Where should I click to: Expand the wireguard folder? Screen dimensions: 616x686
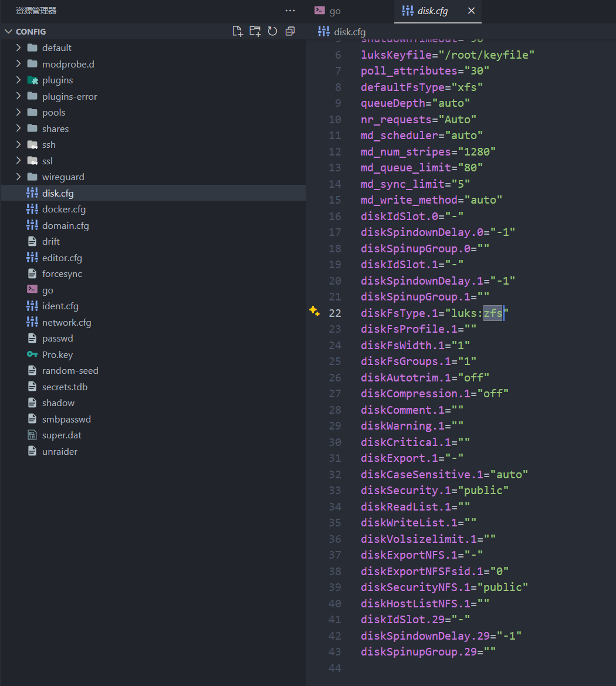[18, 177]
